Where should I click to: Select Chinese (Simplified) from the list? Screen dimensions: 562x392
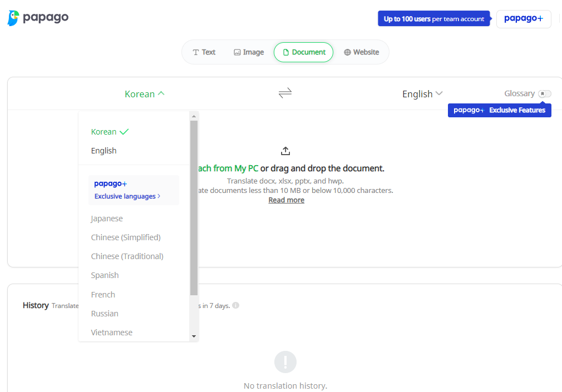point(126,237)
